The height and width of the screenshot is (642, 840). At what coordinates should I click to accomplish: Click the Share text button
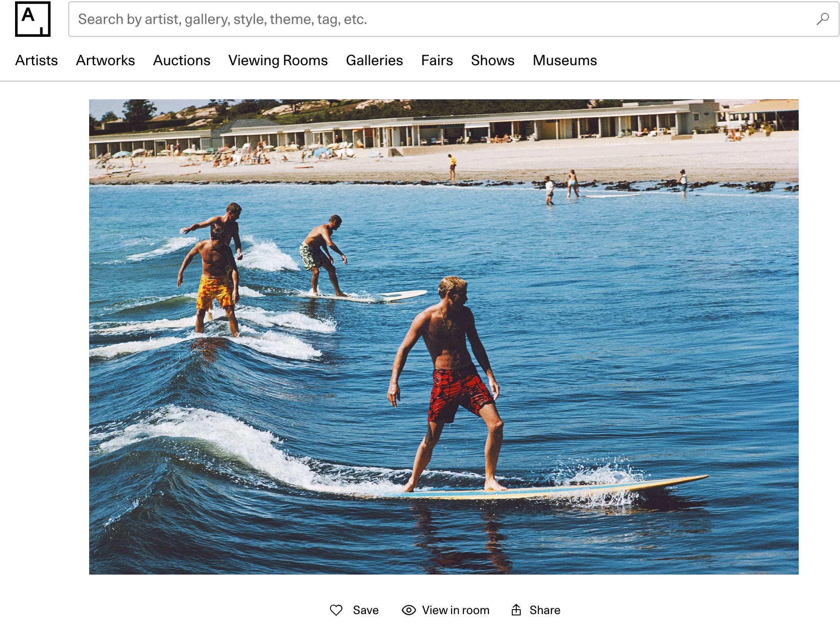pos(545,610)
